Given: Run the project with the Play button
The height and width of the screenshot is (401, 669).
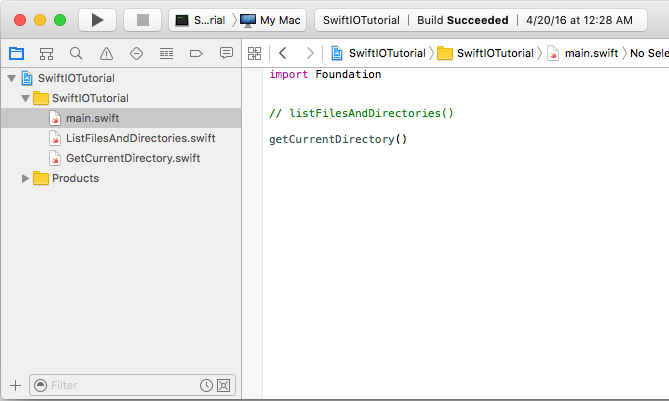Looking at the screenshot, I should pyautogui.click(x=97, y=20).
